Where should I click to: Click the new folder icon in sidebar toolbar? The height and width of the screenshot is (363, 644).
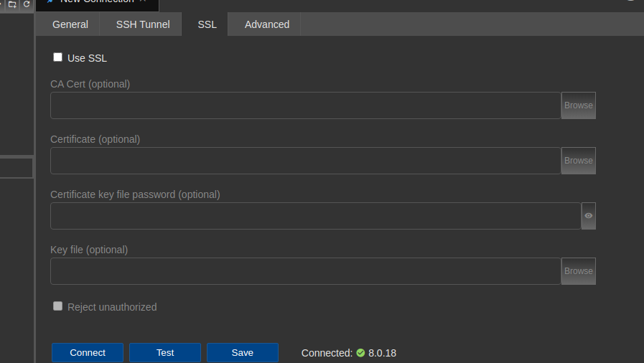click(12, 4)
